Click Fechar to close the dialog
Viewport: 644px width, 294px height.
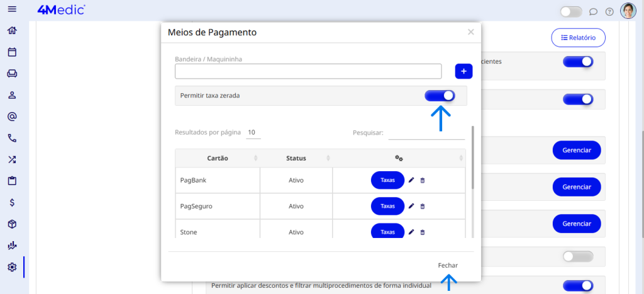pos(448,266)
